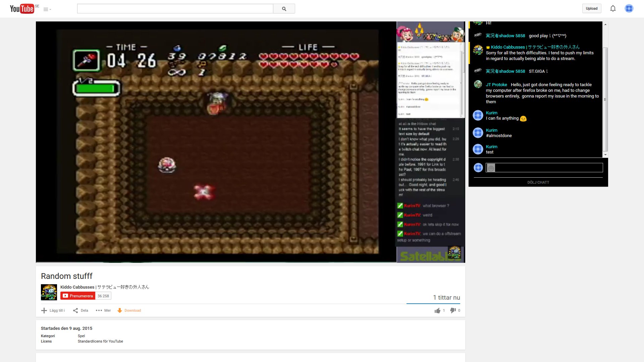Click the magnifier search button
The image size is (644, 362).
[284, 9]
